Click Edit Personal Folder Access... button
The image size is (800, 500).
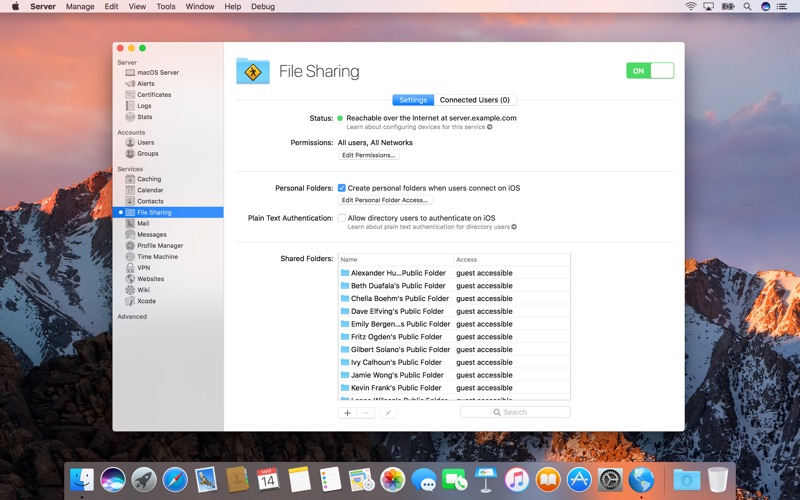point(385,200)
